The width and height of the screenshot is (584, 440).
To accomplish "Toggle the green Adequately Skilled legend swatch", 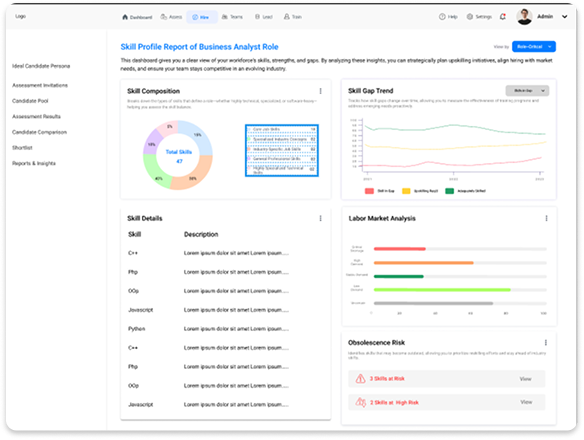I will 450,191.
